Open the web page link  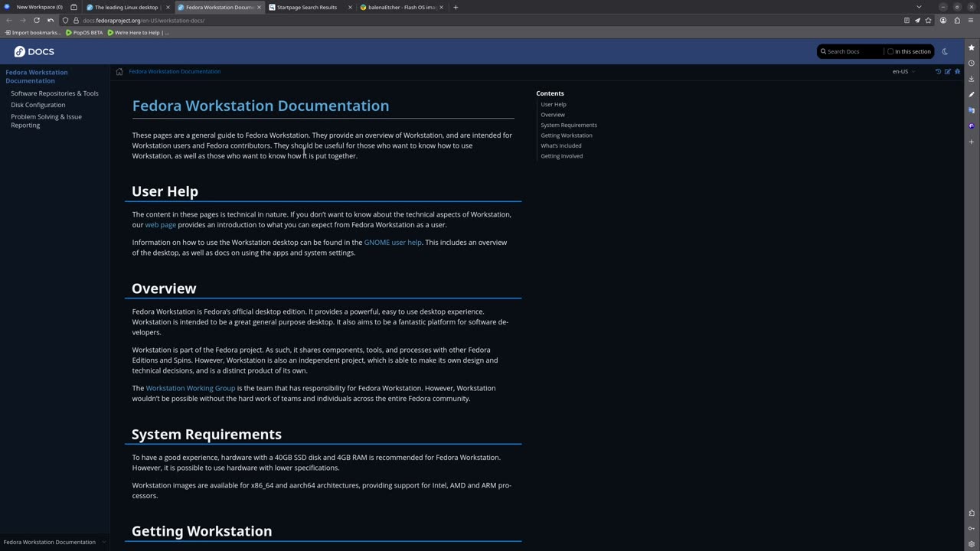tap(161, 225)
